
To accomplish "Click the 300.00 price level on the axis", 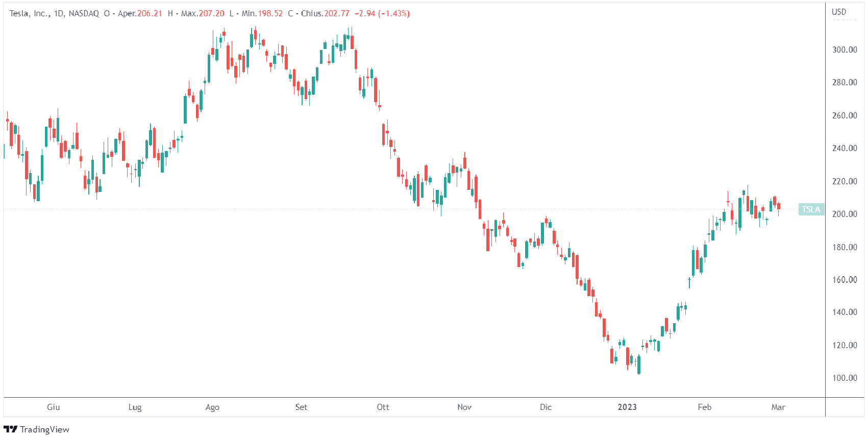I will click(845, 50).
